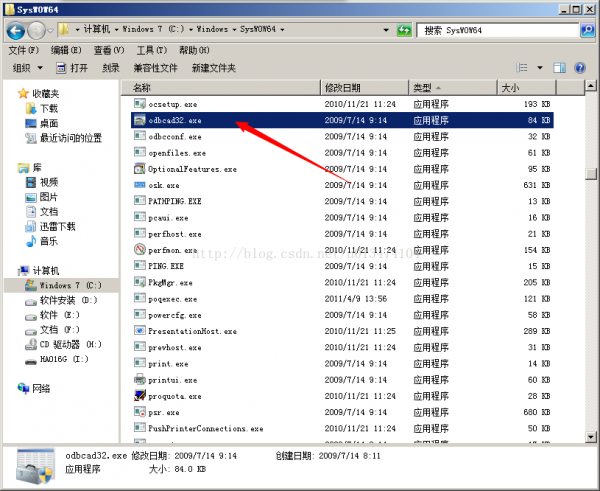Expand recent pages dropdown beside Forward
Image resolution: width=600 pixels, height=491 pixels.
tap(50, 31)
